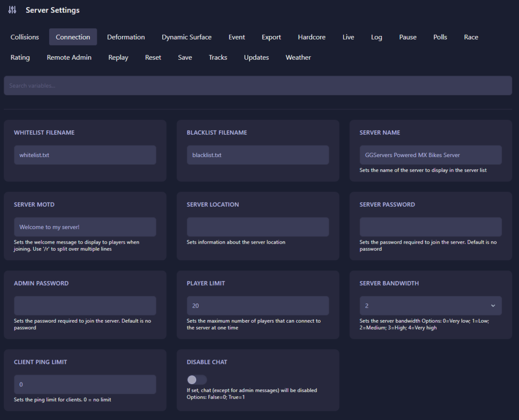The image size is (519, 420).
Task: Click the CLIENT PING LIMIT label
Action: point(41,362)
